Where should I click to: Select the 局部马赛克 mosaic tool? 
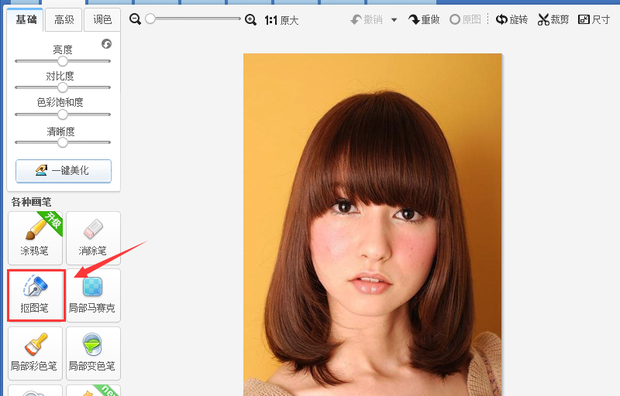pyautogui.click(x=93, y=296)
